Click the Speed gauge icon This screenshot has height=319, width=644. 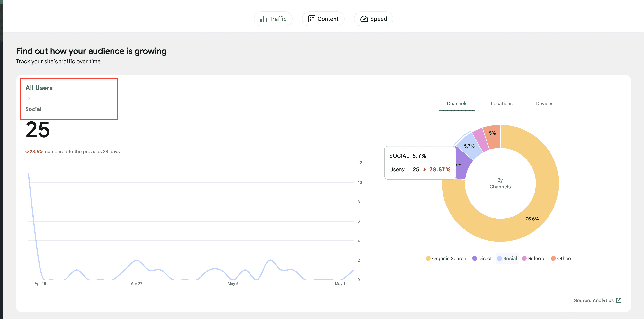click(364, 19)
